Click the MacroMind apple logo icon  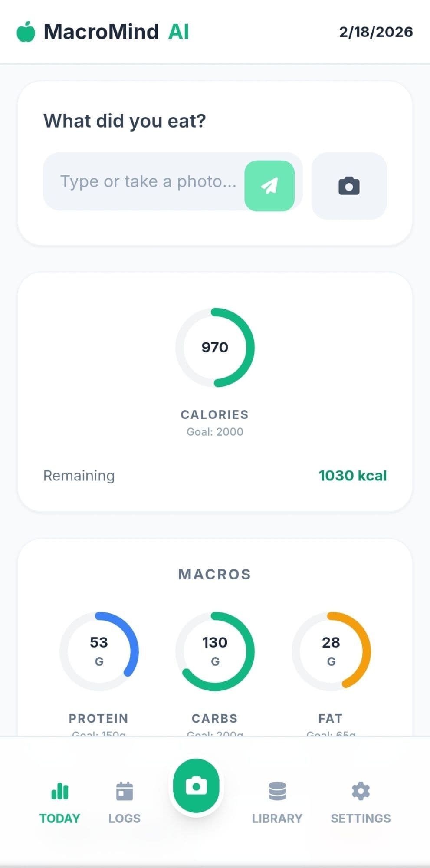coord(26,32)
